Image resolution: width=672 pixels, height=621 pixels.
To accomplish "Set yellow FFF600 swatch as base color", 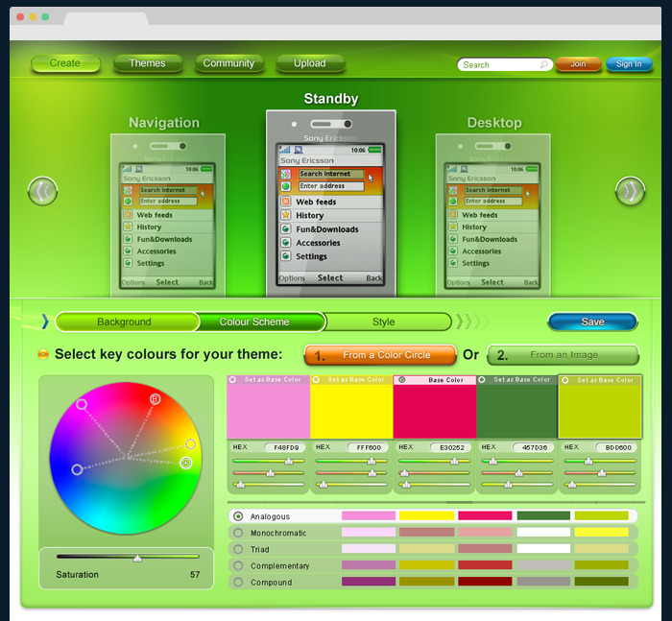I will point(316,380).
